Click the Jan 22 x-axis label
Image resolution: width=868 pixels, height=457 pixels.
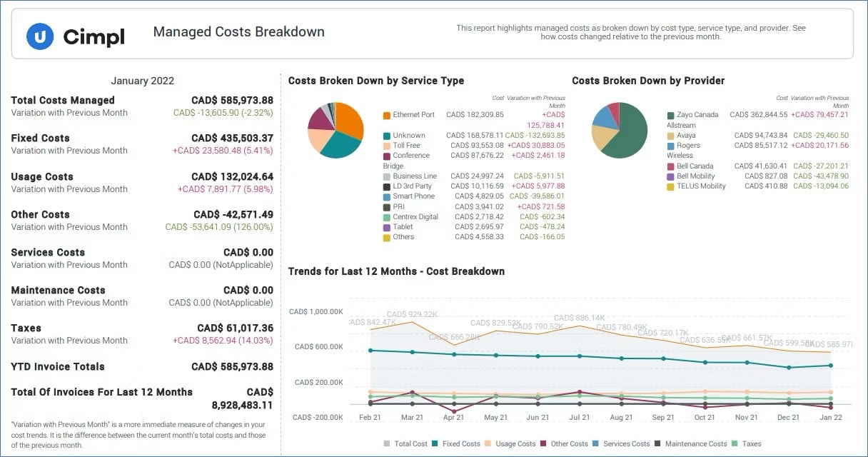pyautogui.click(x=829, y=417)
